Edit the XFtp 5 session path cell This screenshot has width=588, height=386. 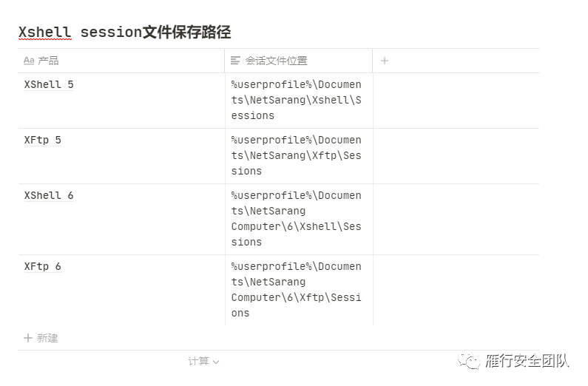pos(299,156)
